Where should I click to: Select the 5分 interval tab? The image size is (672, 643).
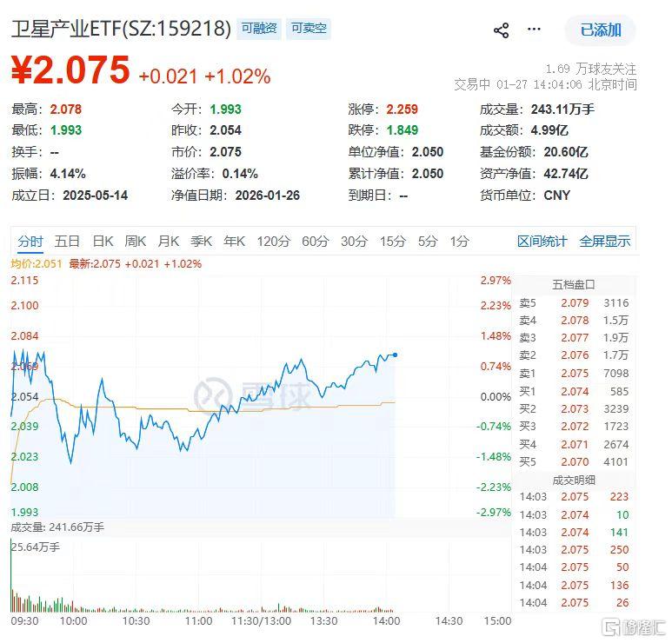point(428,242)
